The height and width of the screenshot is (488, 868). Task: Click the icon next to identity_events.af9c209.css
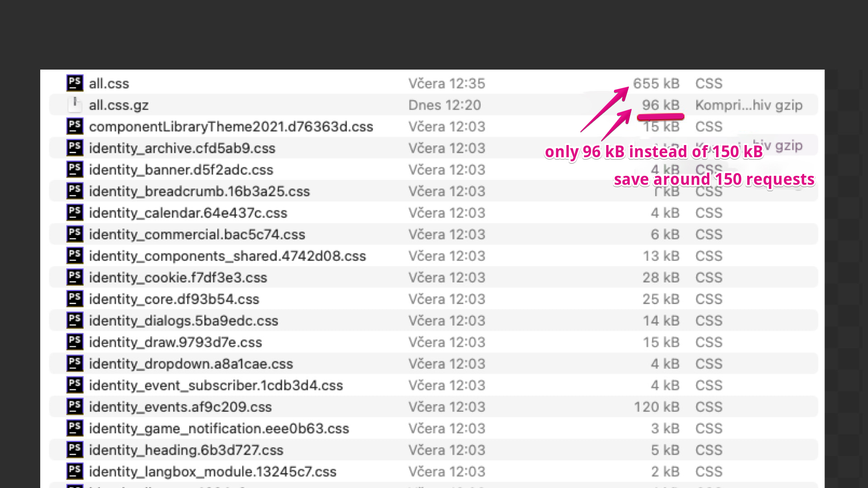coord(75,407)
